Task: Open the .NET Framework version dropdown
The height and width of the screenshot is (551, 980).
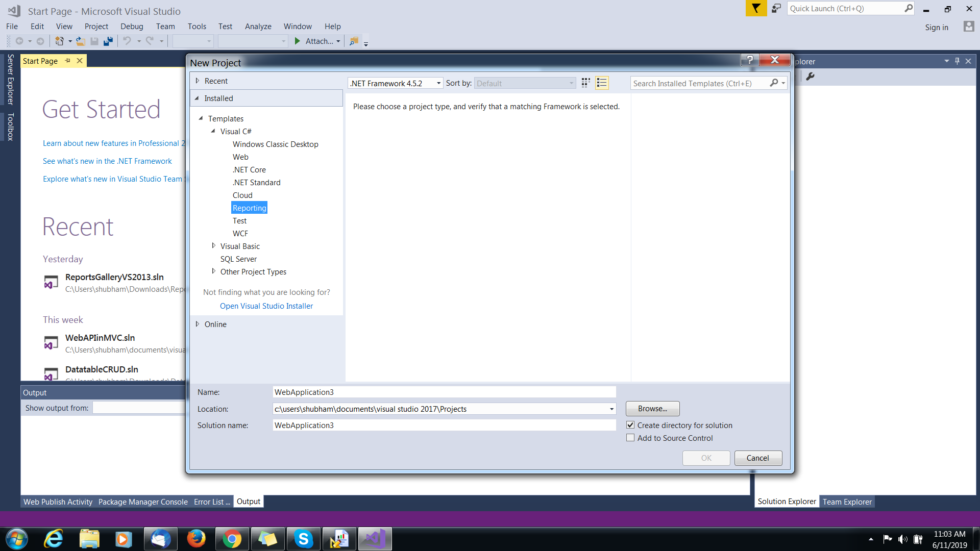Action: pos(438,83)
